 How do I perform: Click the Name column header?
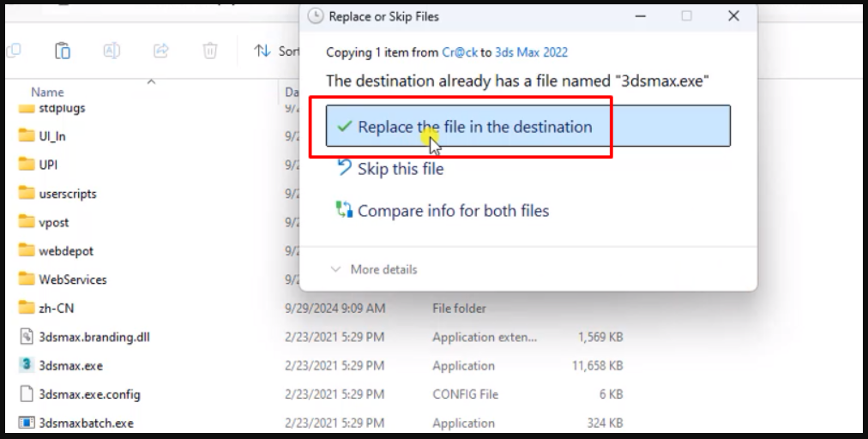click(x=47, y=92)
